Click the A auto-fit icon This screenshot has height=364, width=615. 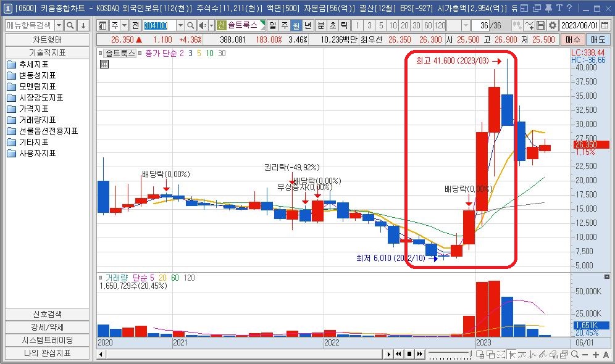click(606, 355)
